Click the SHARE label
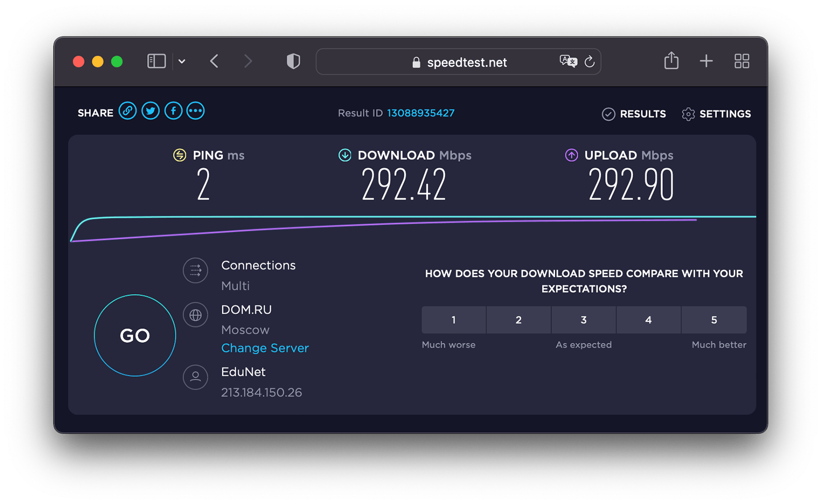821x504 pixels. click(x=95, y=113)
